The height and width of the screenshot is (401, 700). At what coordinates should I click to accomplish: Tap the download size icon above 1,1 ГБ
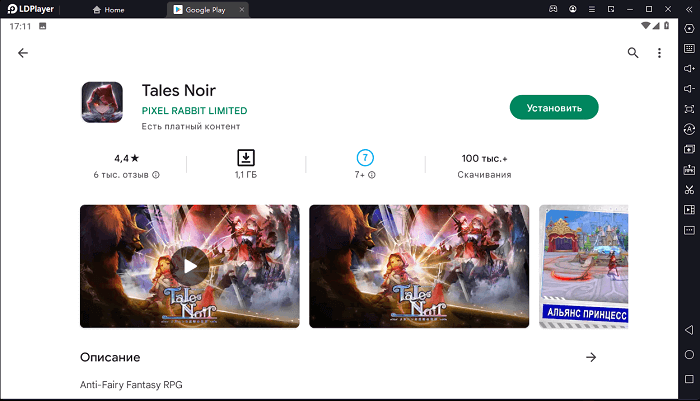246,158
